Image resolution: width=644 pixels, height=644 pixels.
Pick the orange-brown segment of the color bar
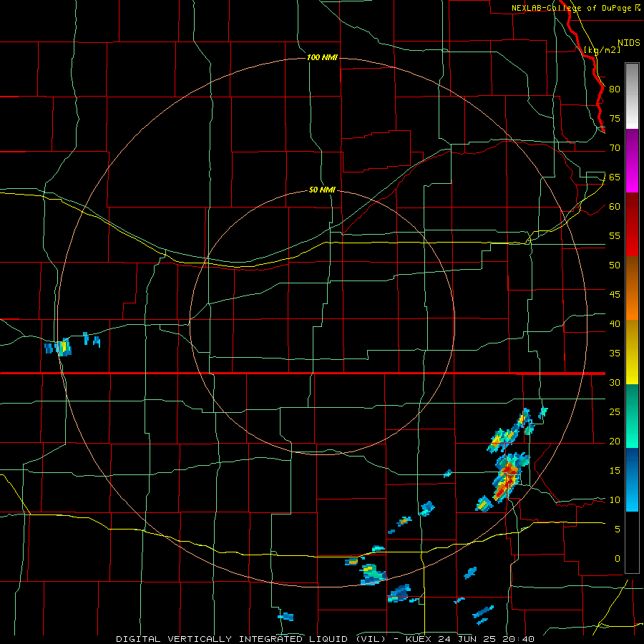click(632, 288)
